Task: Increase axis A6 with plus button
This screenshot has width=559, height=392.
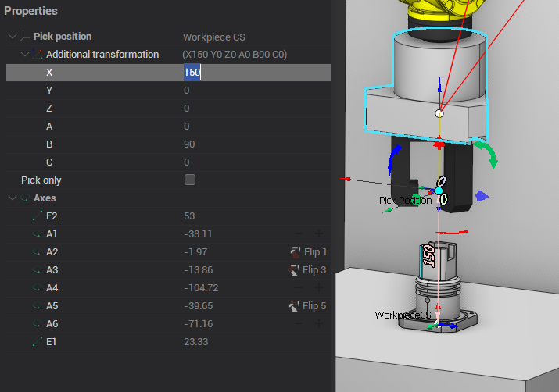Action: click(x=318, y=324)
